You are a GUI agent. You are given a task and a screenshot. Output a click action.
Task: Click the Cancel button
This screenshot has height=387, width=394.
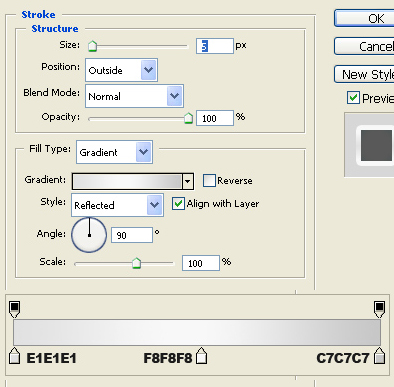[364, 46]
